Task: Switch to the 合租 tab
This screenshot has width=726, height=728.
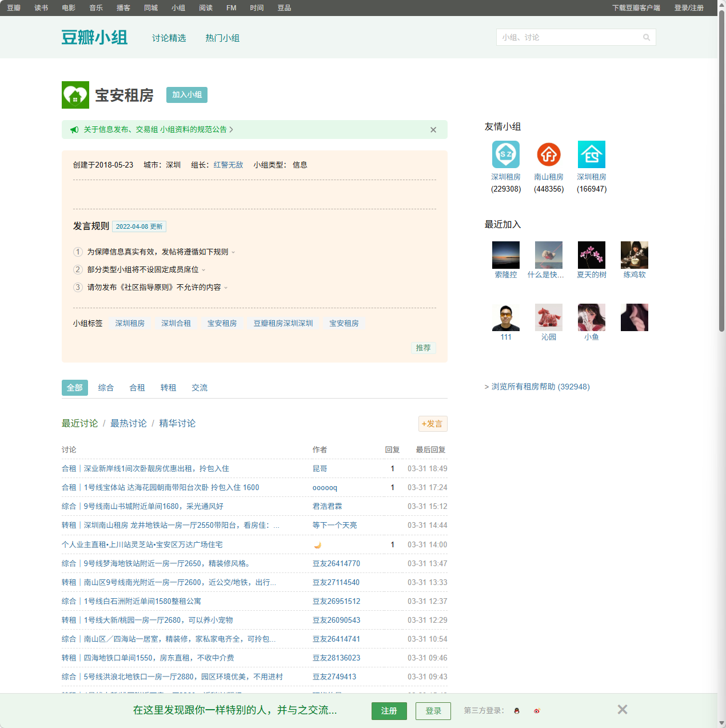Action: pyautogui.click(x=137, y=388)
